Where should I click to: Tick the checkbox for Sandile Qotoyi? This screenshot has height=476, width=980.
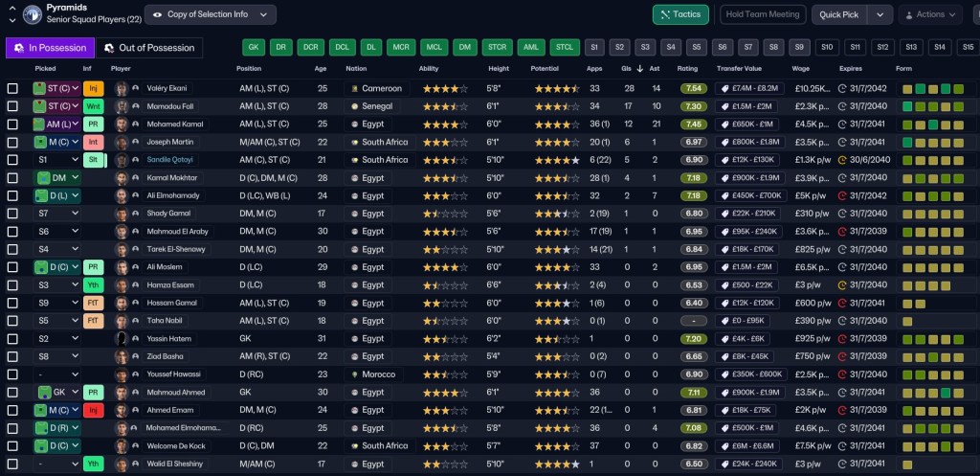click(12, 160)
